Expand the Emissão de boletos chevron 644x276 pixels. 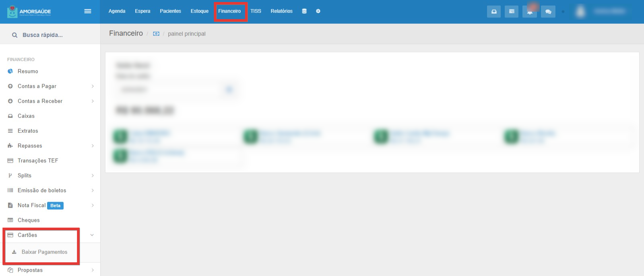pyautogui.click(x=93, y=190)
